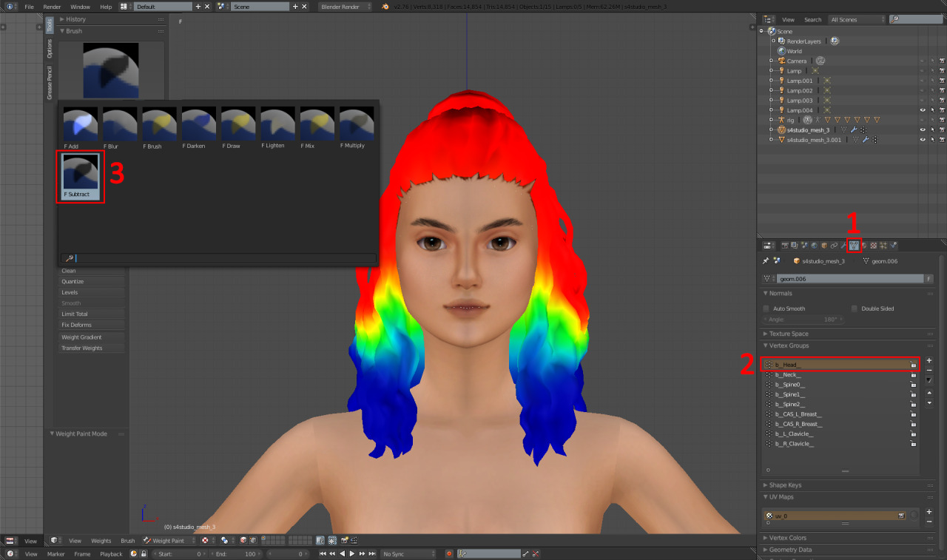Choose the F Mix brush
The width and height of the screenshot is (947, 560).
317,128
